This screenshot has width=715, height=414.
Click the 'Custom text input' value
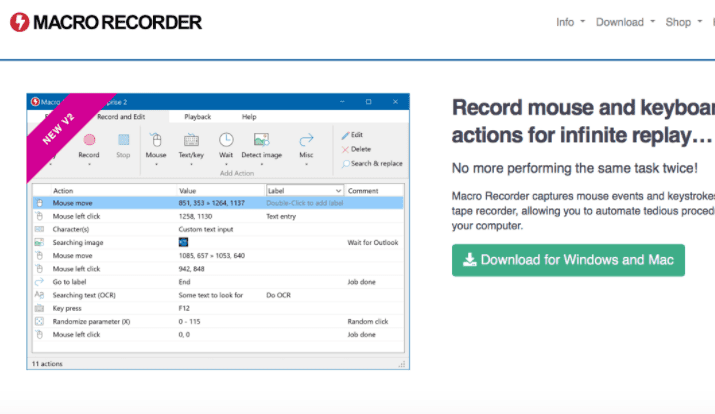point(206,229)
